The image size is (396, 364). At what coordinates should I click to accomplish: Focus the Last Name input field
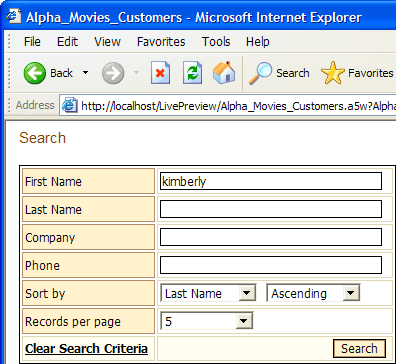[271, 209]
